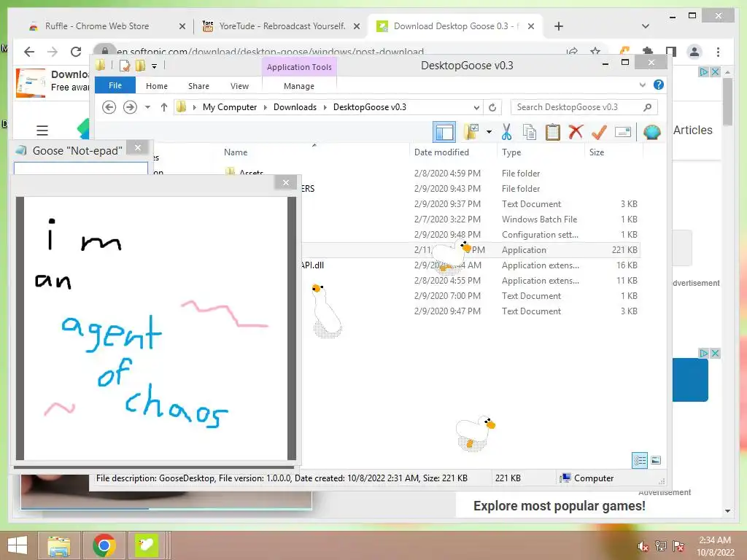The width and height of the screenshot is (747, 560).
Task: Open Chrome's tab search dropdown
Action: coord(645,26)
